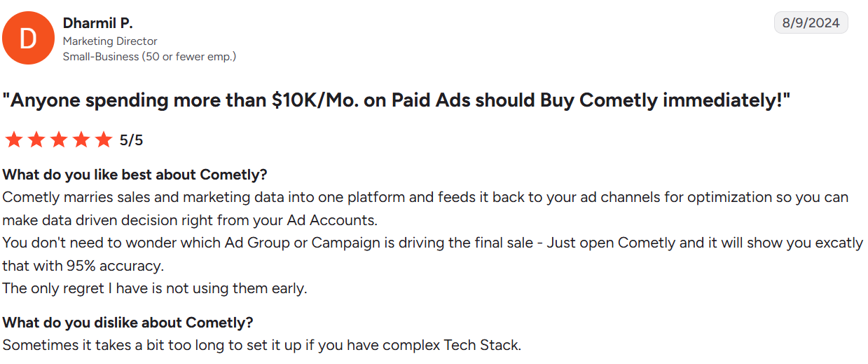
Task: Click the second rating star
Action: coord(36,140)
